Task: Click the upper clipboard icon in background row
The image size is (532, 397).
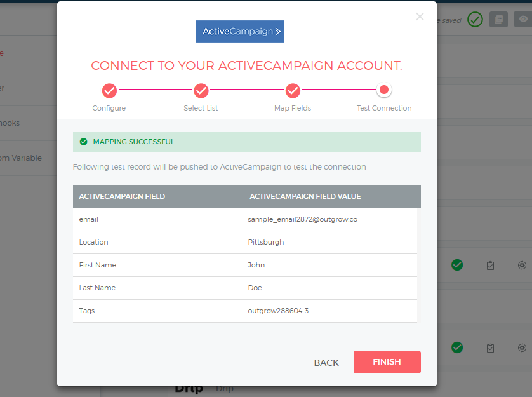Action: tap(490, 266)
